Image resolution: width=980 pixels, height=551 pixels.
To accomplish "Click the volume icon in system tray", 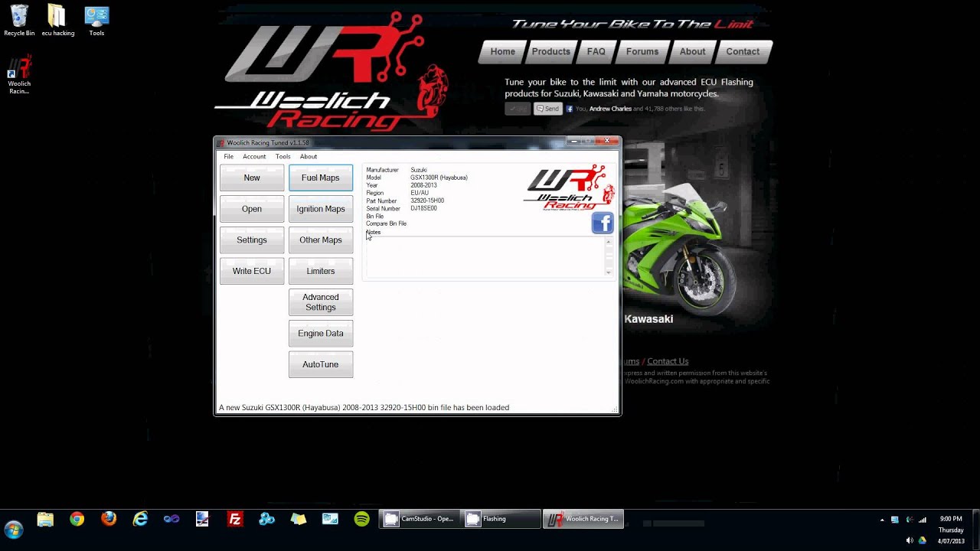I will coord(909,540).
